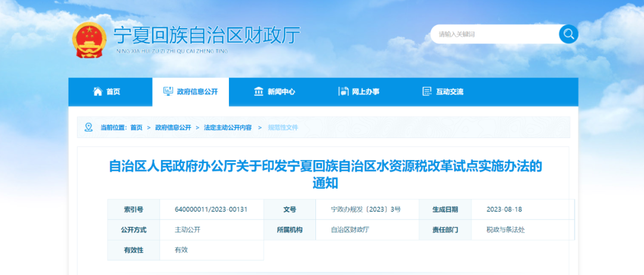644x275 pixels.
Task: Open the 网上办事 navigation tab
Action: coord(358,92)
